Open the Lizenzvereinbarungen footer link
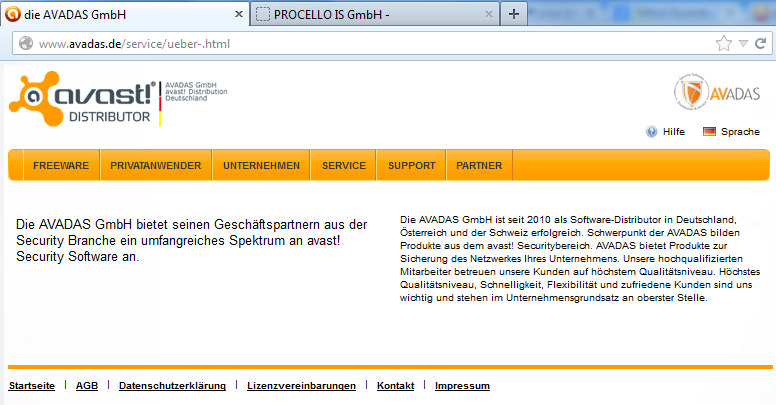The image size is (776, 405). (301, 386)
